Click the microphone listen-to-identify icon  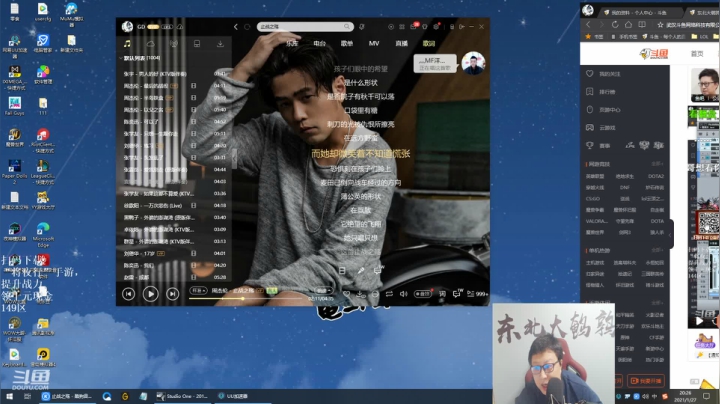(362, 27)
